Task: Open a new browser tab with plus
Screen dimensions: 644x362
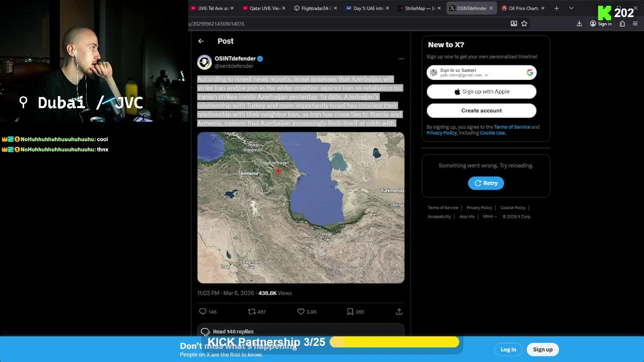Action: tap(556, 8)
